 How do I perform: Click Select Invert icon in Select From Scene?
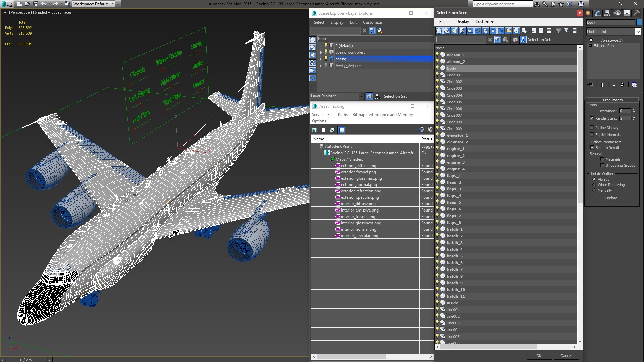[549, 31]
